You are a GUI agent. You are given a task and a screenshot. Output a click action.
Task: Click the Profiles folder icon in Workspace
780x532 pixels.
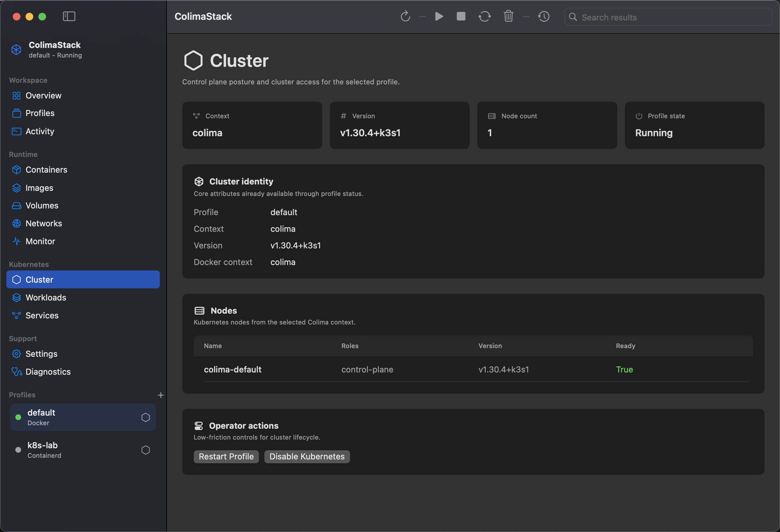click(x=16, y=113)
